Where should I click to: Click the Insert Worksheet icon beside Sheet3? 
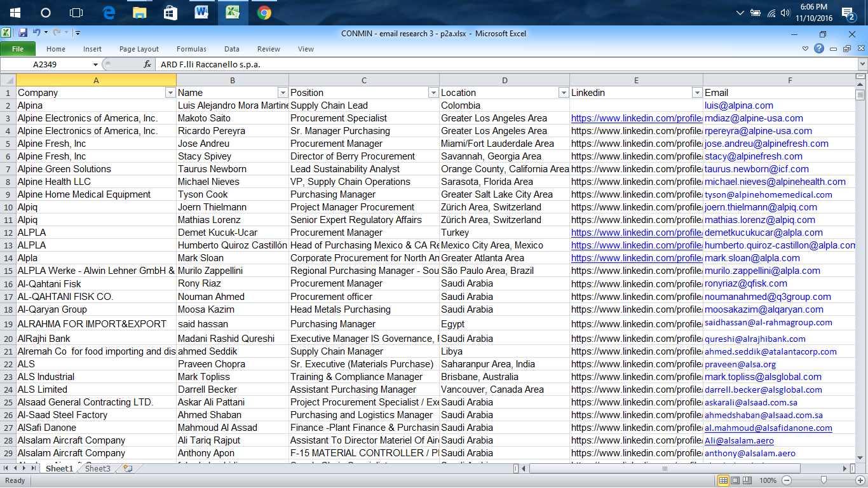coord(128,469)
